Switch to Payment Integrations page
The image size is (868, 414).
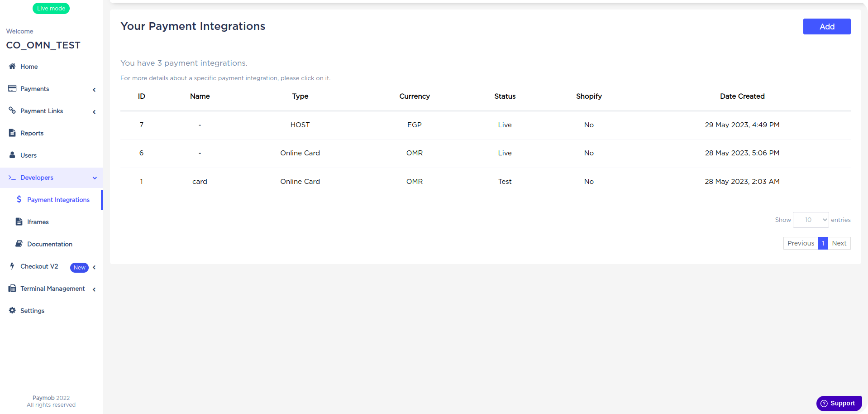pyautogui.click(x=58, y=199)
